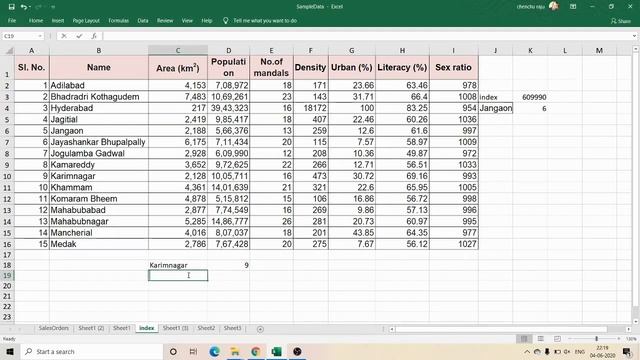
Task: Open Insert Function fx dialog
Action: (x=94, y=36)
